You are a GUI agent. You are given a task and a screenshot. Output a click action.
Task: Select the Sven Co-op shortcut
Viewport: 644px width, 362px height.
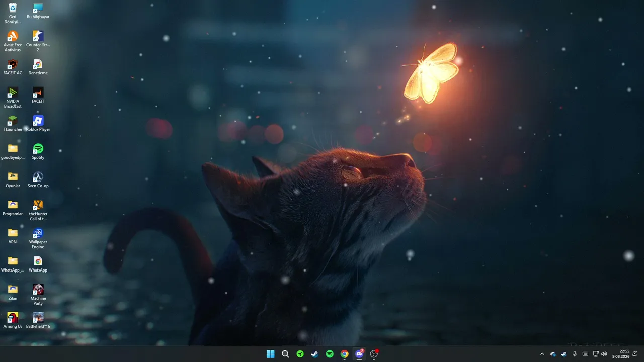pyautogui.click(x=38, y=180)
